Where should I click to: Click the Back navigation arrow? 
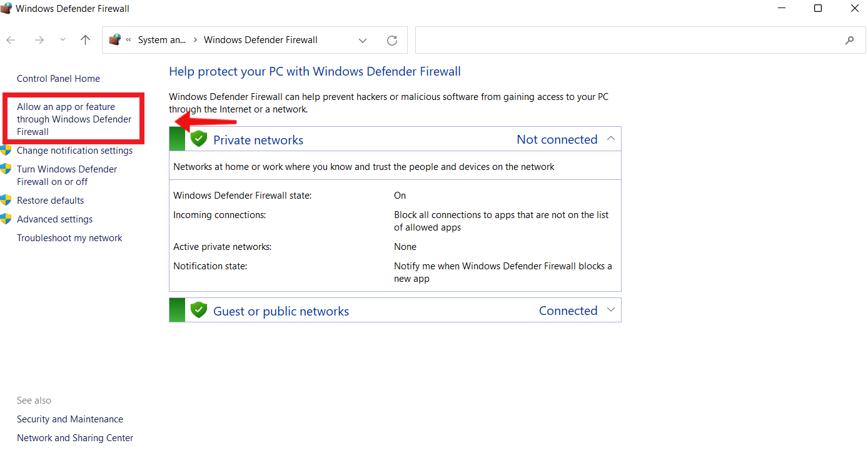point(11,40)
